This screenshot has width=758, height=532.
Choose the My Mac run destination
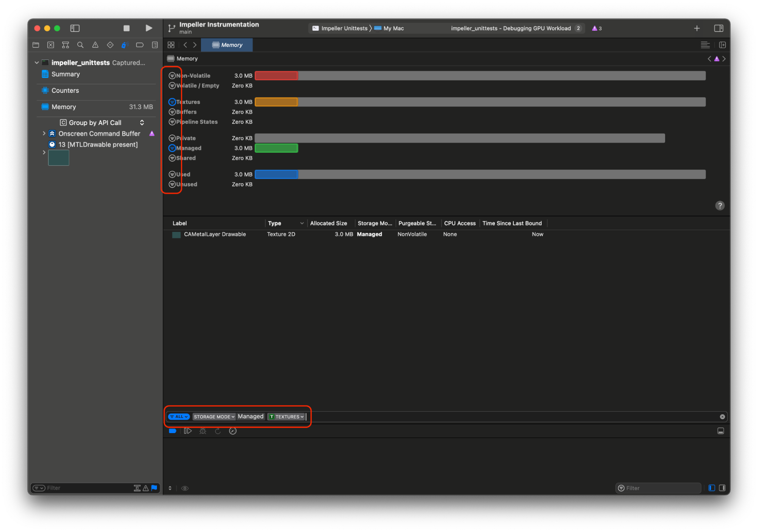pyautogui.click(x=389, y=28)
